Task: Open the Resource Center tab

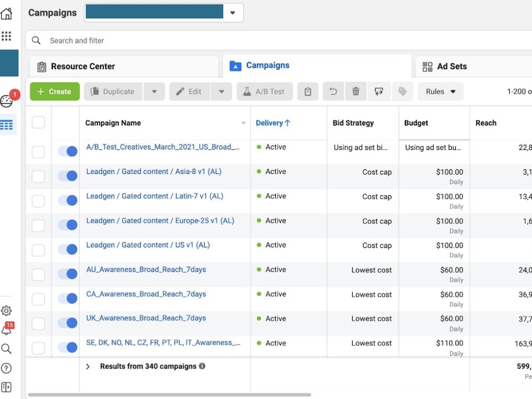Action: click(124, 66)
